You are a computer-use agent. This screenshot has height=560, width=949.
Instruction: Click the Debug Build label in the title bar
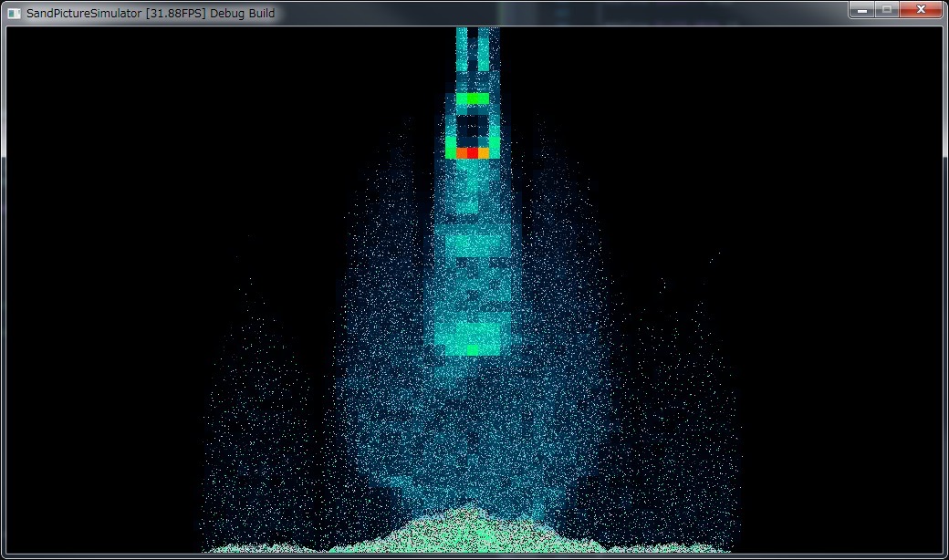click(x=243, y=14)
